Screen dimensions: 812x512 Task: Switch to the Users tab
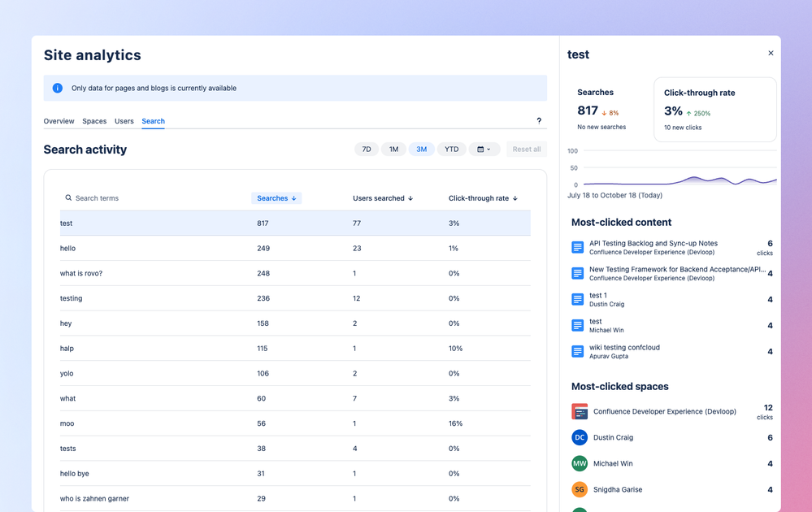[x=124, y=120]
